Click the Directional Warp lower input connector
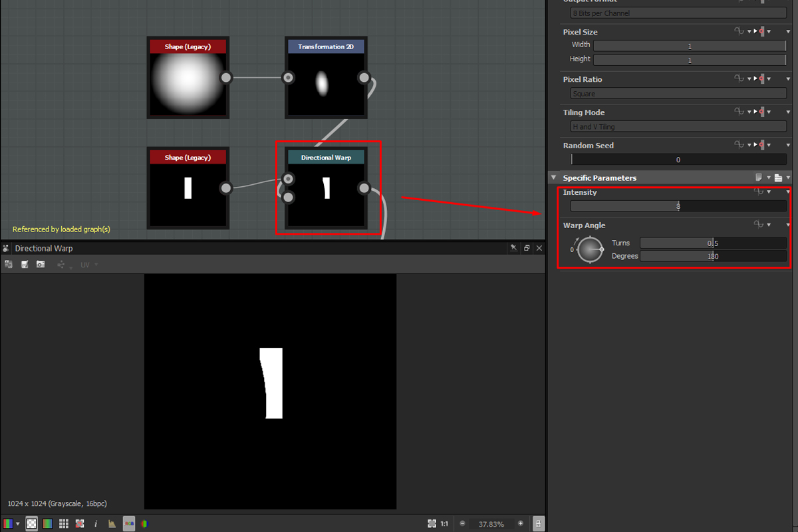This screenshot has height=532, width=798. pyautogui.click(x=288, y=197)
